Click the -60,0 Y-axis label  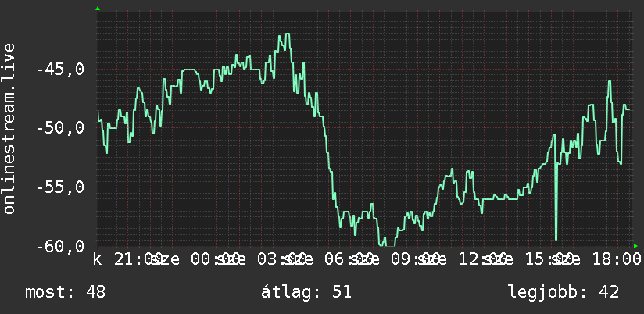60,246
